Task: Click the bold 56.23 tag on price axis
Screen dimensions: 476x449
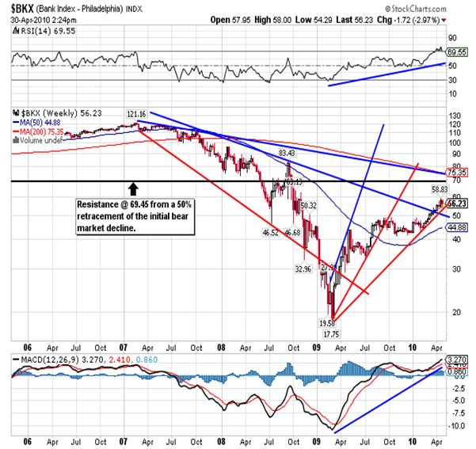Action: [457, 203]
